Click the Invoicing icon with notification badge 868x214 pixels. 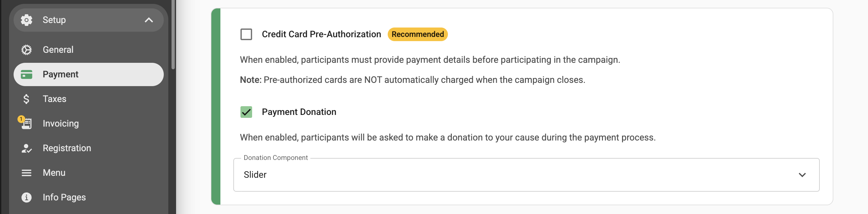click(25, 123)
